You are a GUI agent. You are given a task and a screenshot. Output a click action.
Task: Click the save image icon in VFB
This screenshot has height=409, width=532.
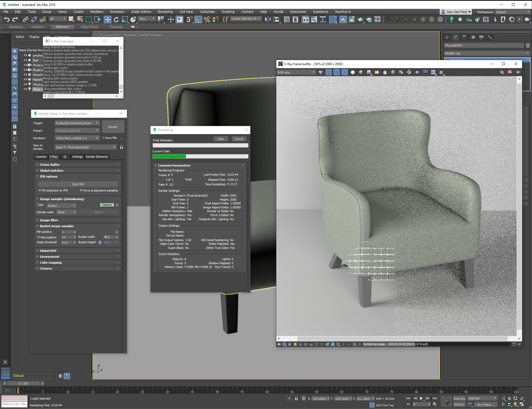369,72
